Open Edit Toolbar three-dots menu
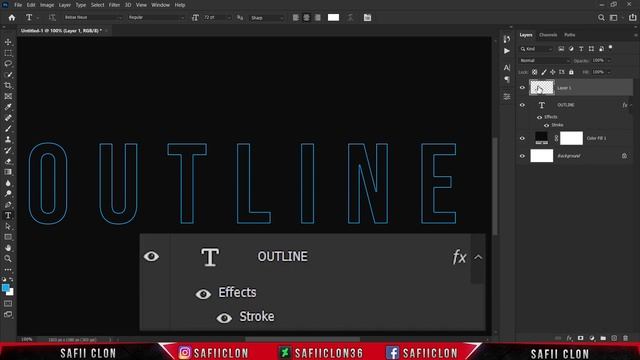640x360 pixels. [x=8, y=270]
